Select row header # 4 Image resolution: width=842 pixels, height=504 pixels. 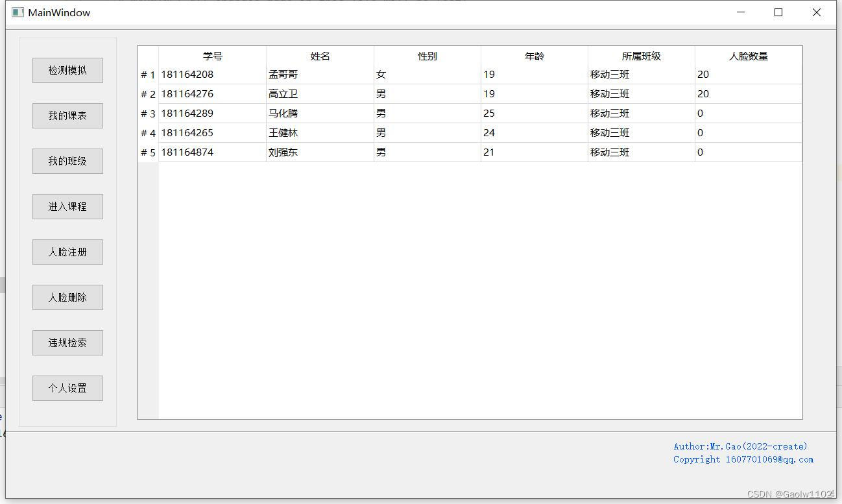click(x=149, y=133)
